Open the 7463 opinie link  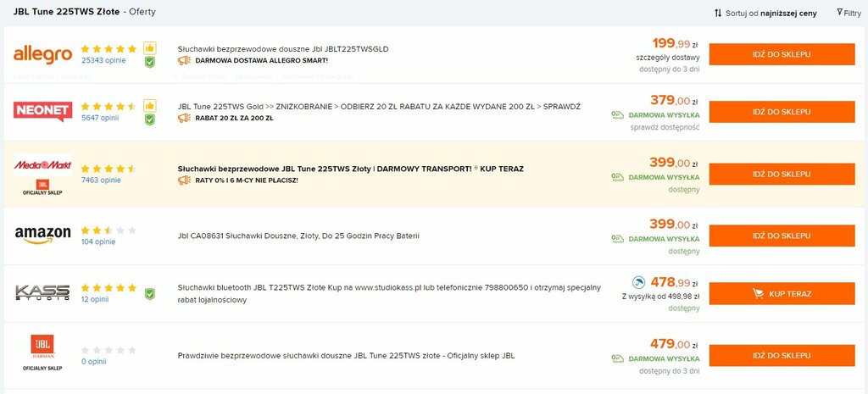[x=101, y=180]
